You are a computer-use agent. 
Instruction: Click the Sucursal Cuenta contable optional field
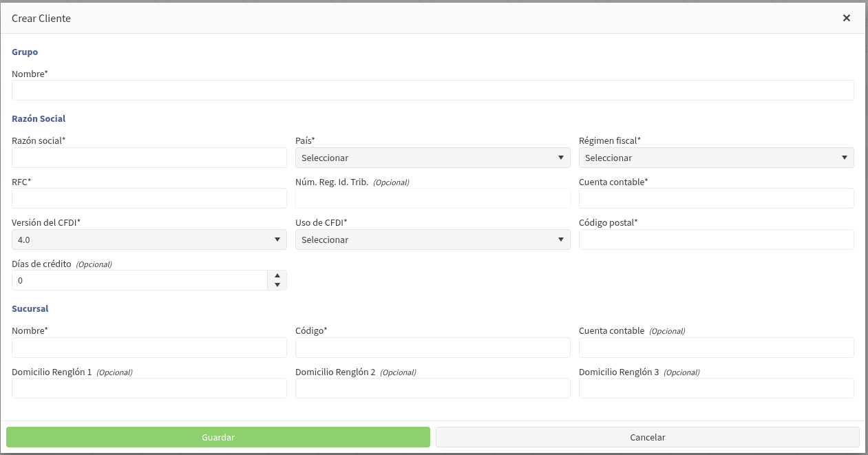tap(717, 348)
